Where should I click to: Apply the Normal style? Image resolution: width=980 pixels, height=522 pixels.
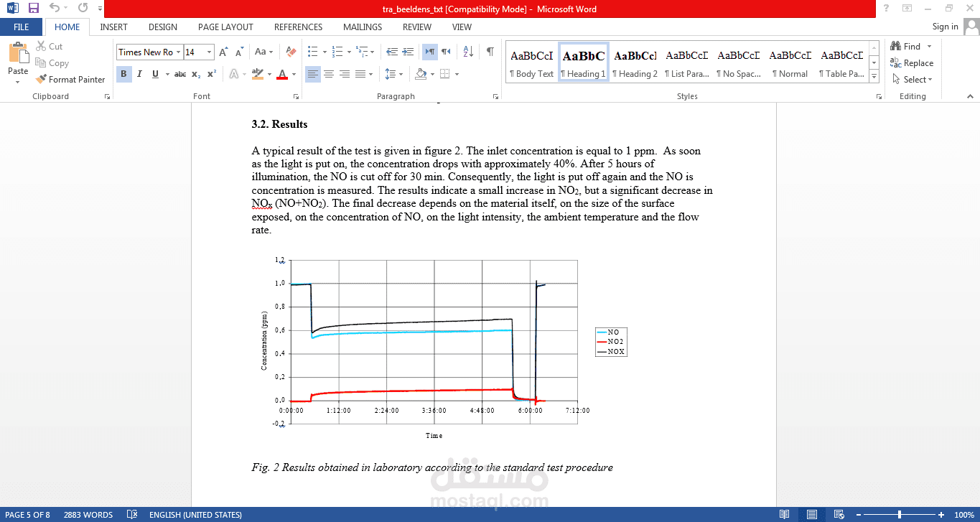click(790, 62)
